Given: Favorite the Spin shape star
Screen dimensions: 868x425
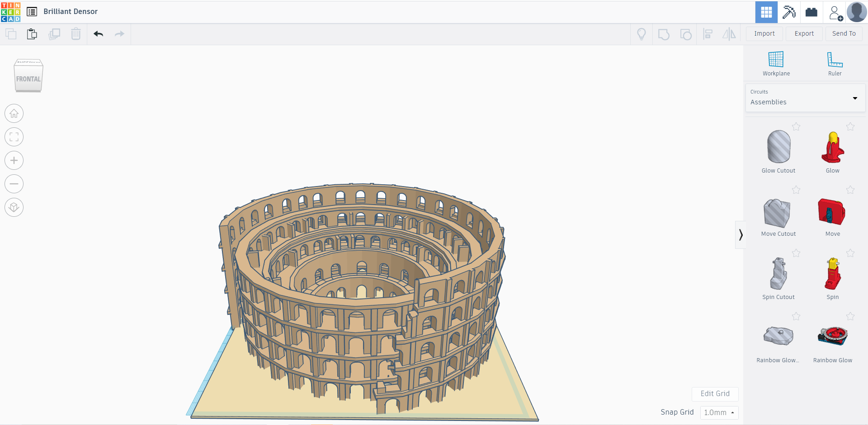Looking at the screenshot, I should pos(850,253).
